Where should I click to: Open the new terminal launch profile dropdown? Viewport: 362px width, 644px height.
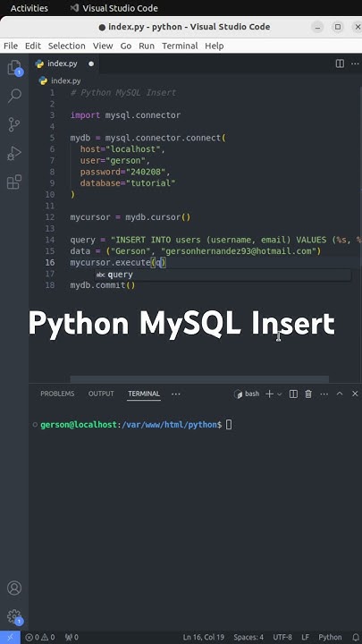click(280, 394)
